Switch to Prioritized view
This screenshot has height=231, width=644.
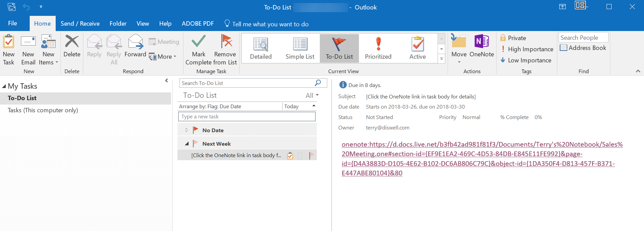(x=378, y=48)
